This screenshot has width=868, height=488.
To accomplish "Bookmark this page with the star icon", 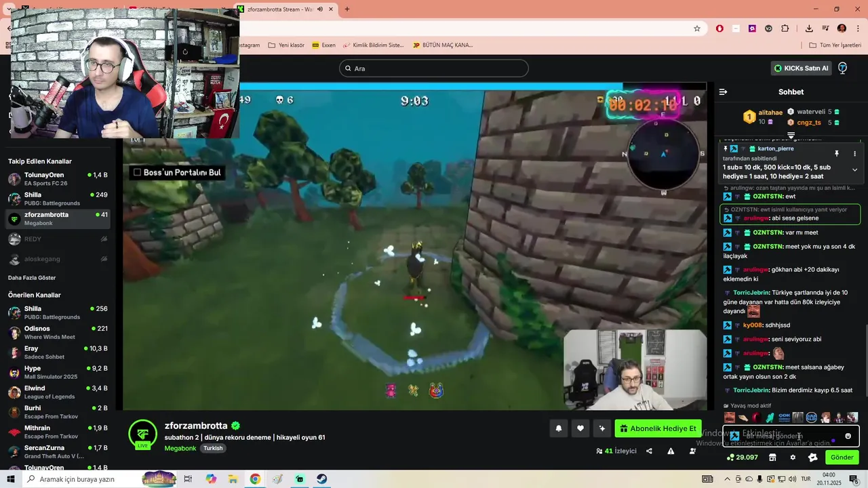I will [x=696, y=28].
